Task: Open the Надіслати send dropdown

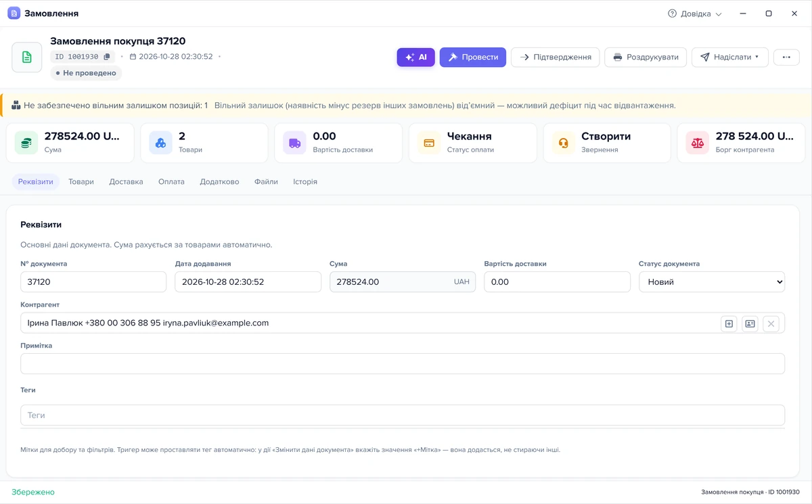Action: pos(729,58)
